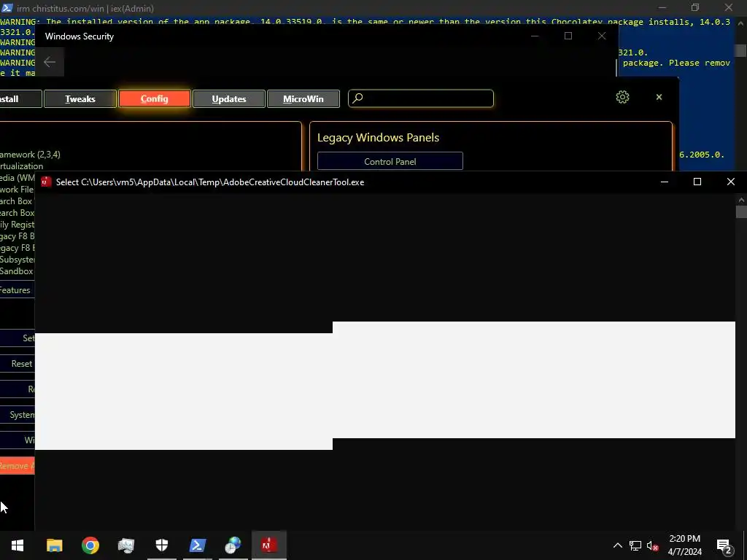
Task: Select the Config tab
Action: click(155, 98)
